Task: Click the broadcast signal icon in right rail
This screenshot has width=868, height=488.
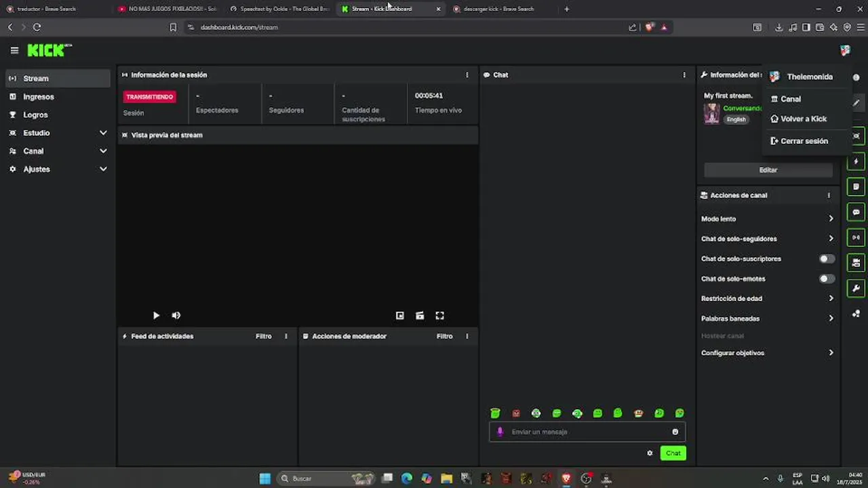Action: coord(856,237)
